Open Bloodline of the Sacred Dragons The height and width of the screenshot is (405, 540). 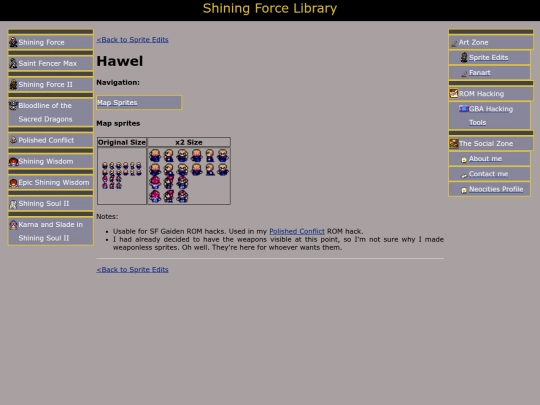point(45,112)
